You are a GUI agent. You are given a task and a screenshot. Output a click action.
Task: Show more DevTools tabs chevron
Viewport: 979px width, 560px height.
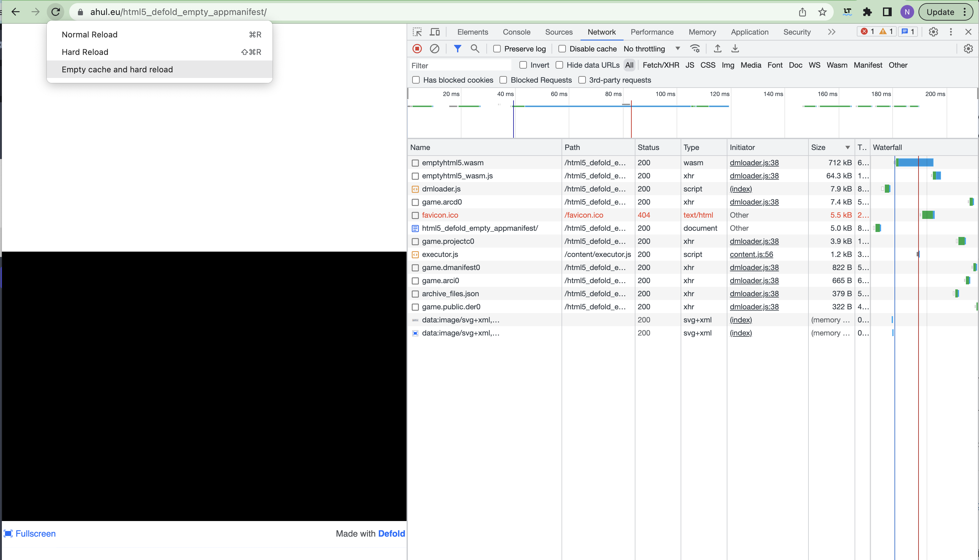pos(831,32)
